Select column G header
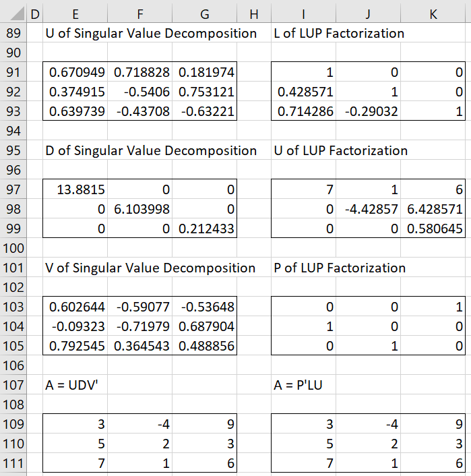 pyautogui.click(x=204, y=14)
